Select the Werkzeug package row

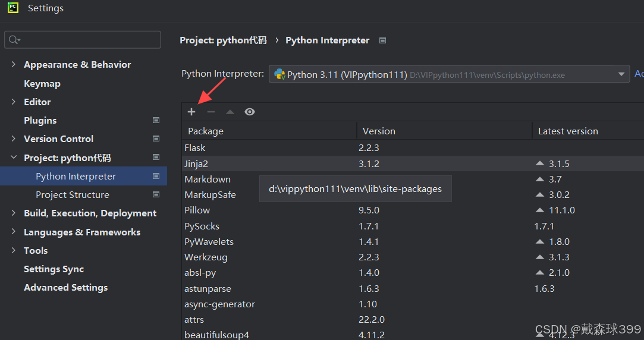(x=413, y=257)
